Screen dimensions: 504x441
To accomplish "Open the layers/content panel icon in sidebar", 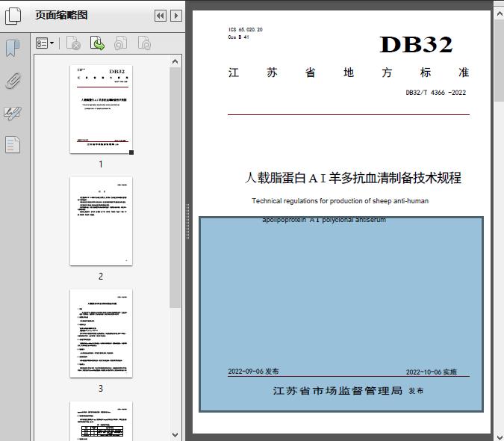I will (x=13, y=145).
